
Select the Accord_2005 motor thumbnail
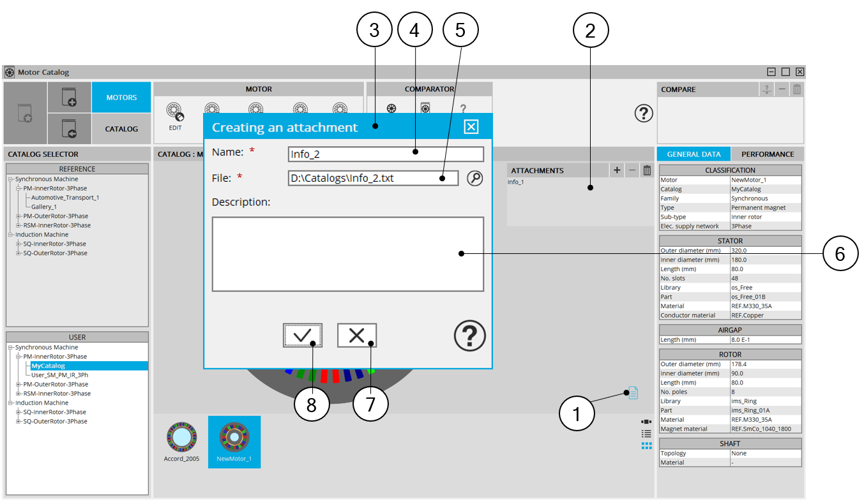click(x=181, y=441)
